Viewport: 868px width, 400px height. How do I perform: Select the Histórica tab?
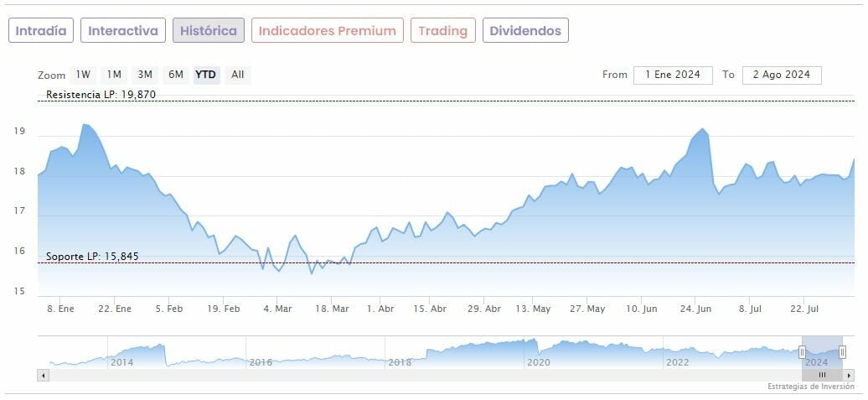(209, 31)
